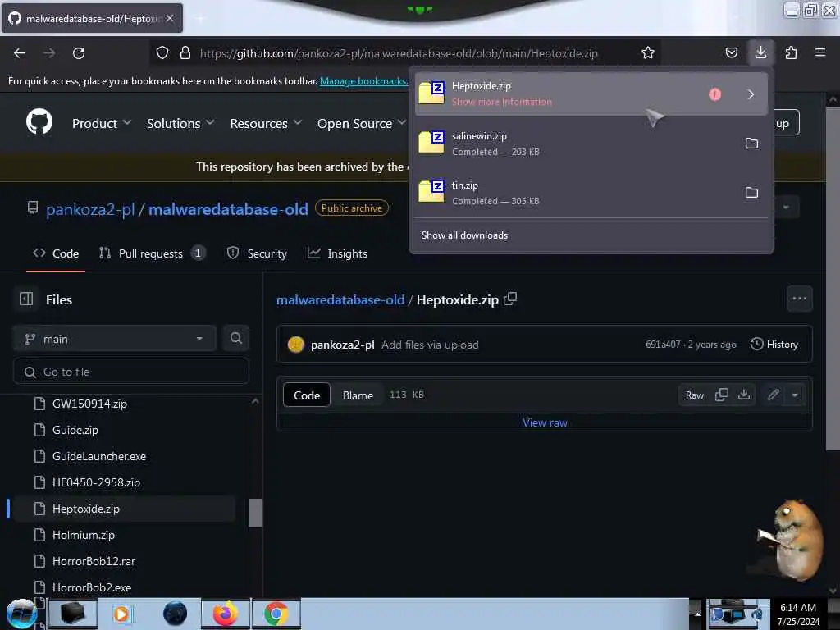Screen dimensions: 840x630
Task: Click the GitHub octocat logo
Action: click(x=39, y=122)
